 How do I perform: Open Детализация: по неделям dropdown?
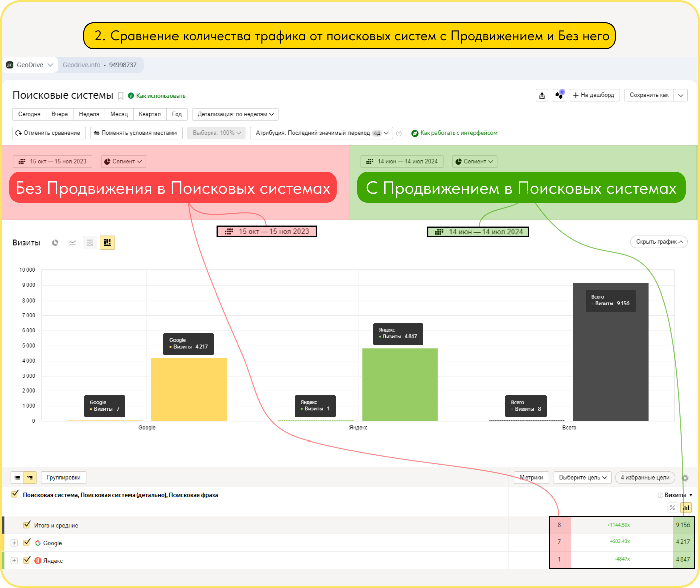click(x=235, y=114)
